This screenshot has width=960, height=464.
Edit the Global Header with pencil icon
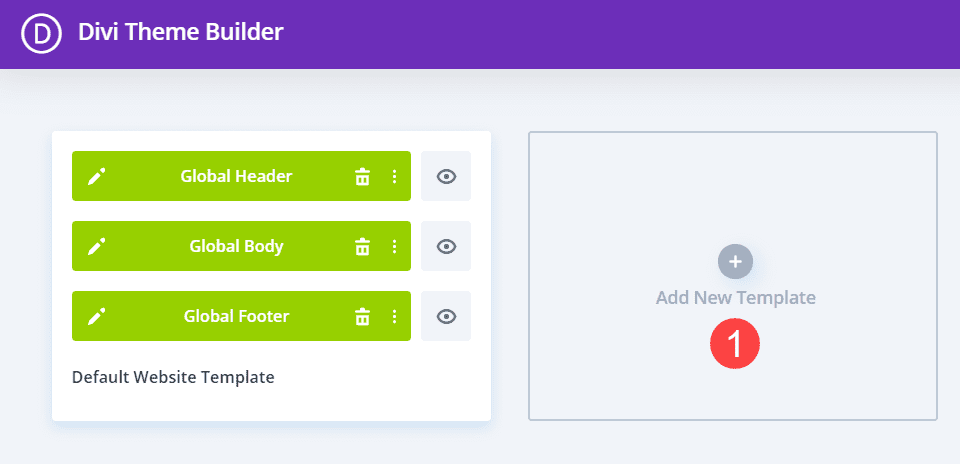coord(96,177)
